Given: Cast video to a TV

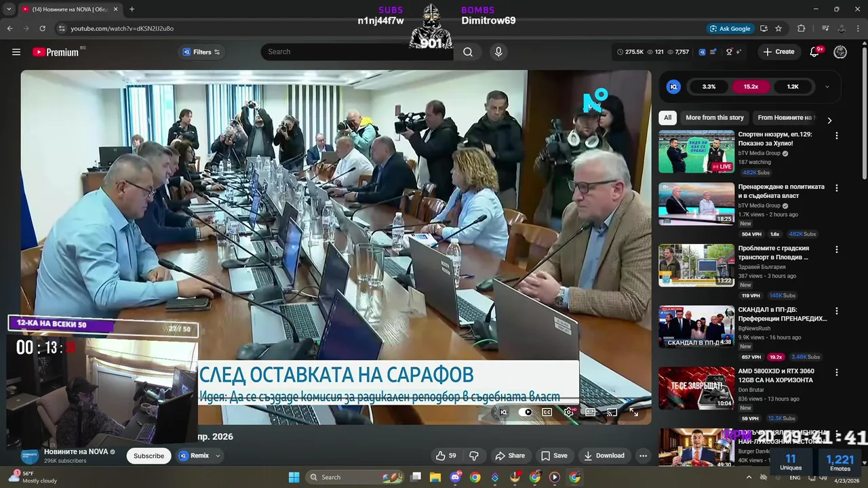Looking at the screenshot, I should 612,412.
